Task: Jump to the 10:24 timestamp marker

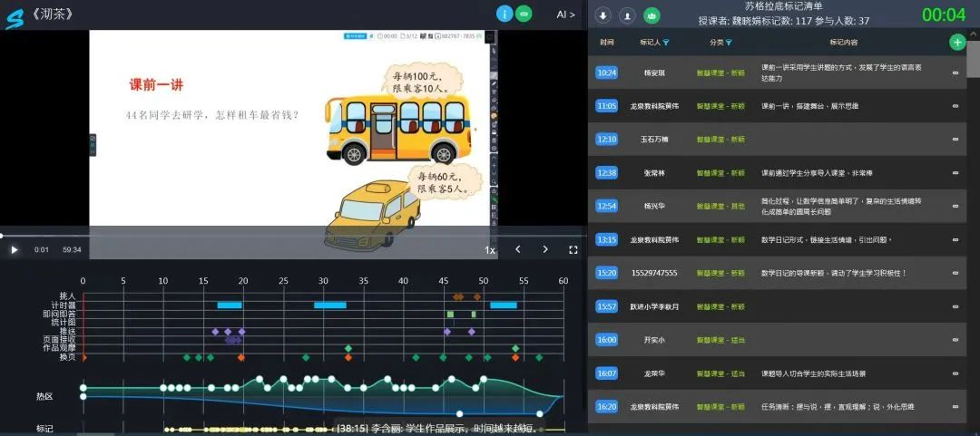Action: [607, 73]
